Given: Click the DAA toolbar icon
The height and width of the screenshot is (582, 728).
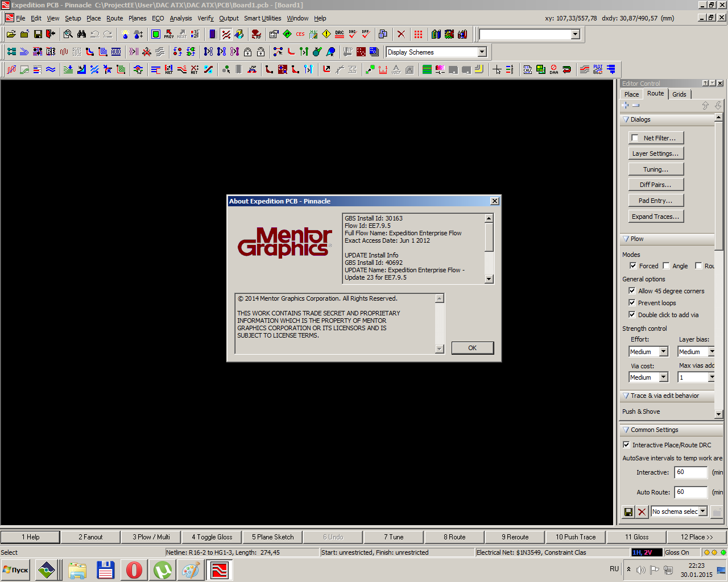Looking at the screenshot, I should [x=554, y=69].
